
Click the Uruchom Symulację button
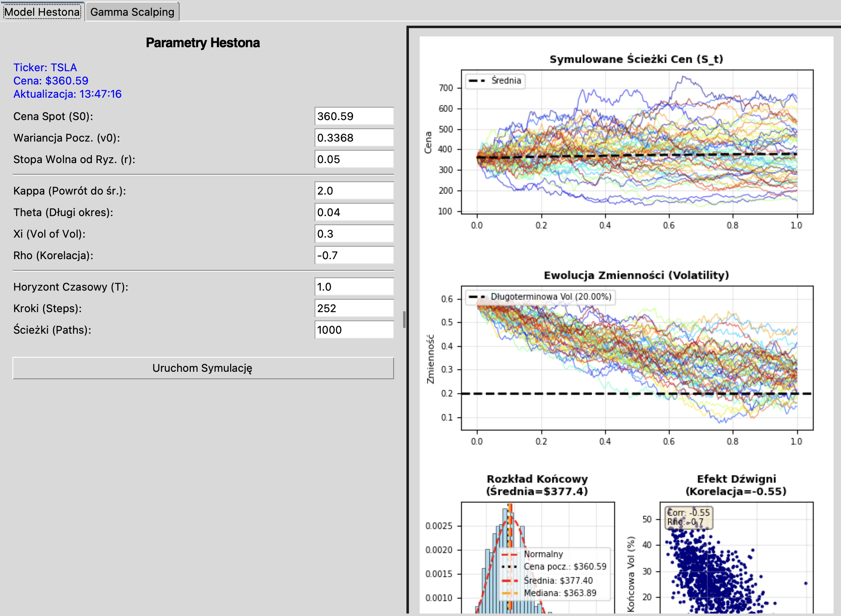click(203, 368)
